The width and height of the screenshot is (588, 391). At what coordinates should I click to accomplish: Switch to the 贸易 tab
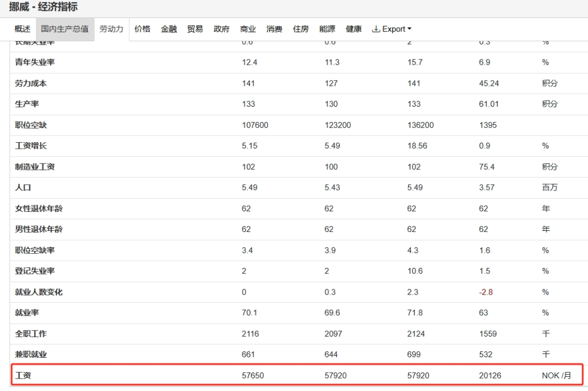coord(195,29)
